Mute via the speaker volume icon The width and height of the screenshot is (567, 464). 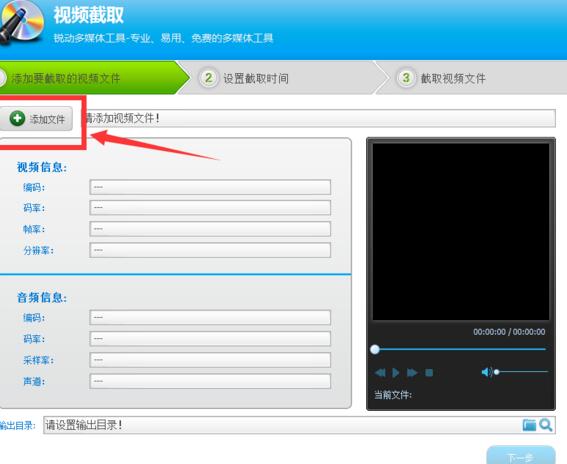(x=486, y=372)
